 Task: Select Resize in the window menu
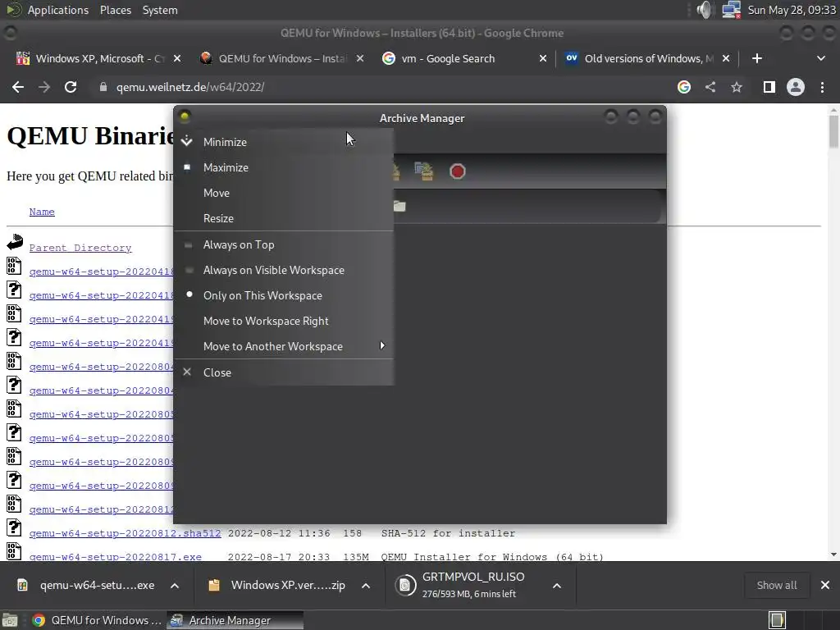284,218
